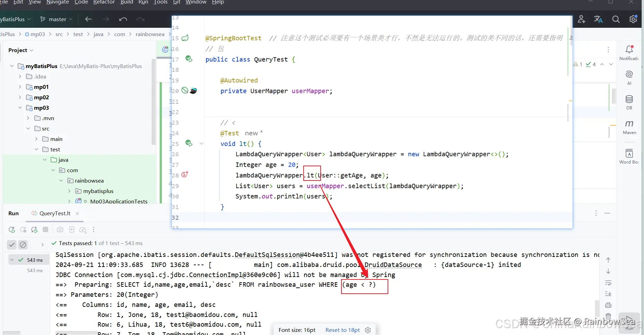
Task: Click the DruidDataSource link in console
Action: pos(393,265)
